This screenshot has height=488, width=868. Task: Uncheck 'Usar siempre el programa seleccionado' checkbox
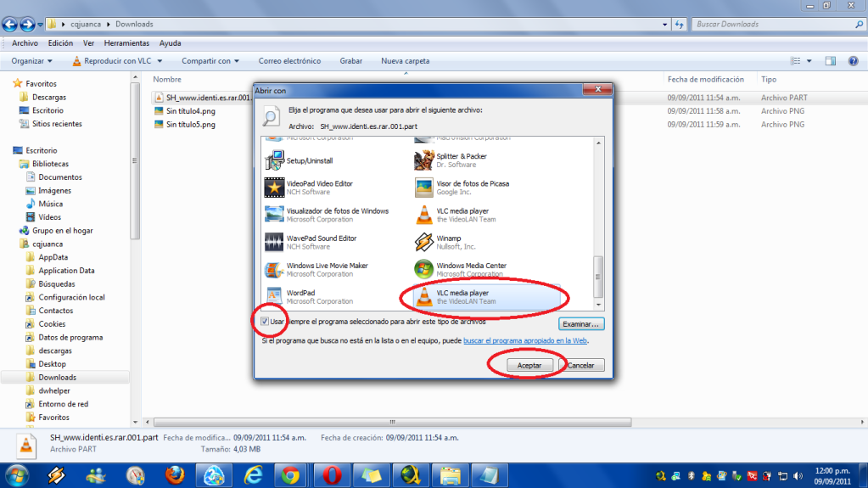point(265,322)
